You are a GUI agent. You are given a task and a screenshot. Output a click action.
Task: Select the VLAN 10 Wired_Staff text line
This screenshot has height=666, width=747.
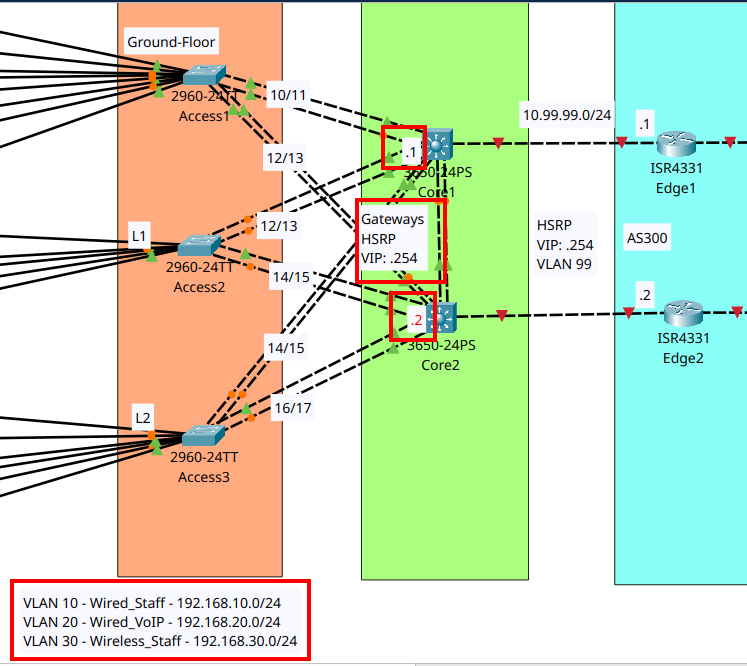point(152,603)
